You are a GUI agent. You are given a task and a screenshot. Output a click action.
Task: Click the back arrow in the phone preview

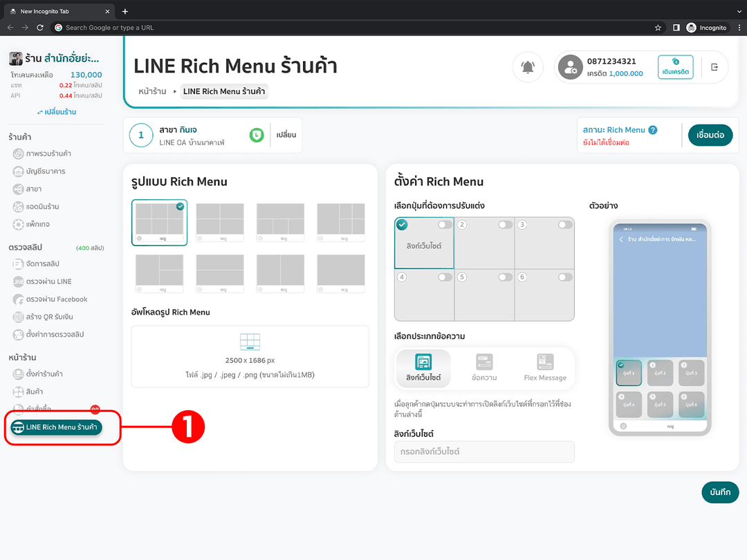(x=621, y=239)
